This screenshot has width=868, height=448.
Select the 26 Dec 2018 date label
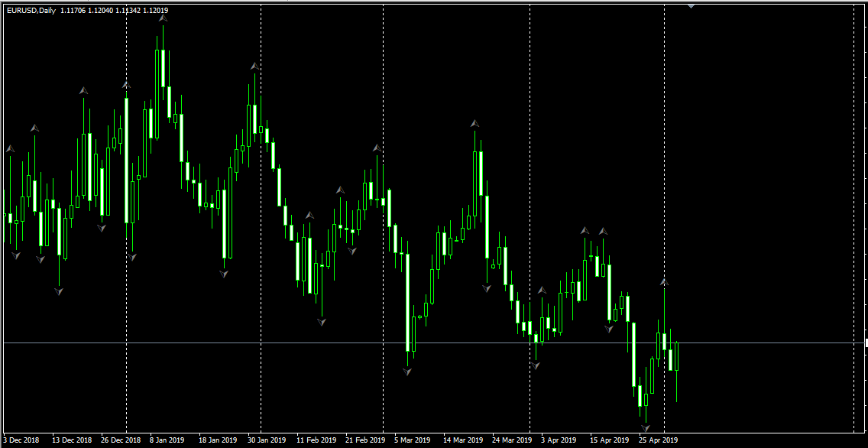point(121,440)
